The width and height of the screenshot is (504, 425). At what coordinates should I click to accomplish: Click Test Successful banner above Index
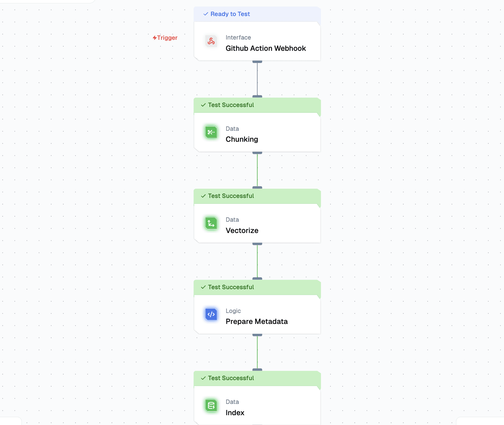click(x=231, y=378)
